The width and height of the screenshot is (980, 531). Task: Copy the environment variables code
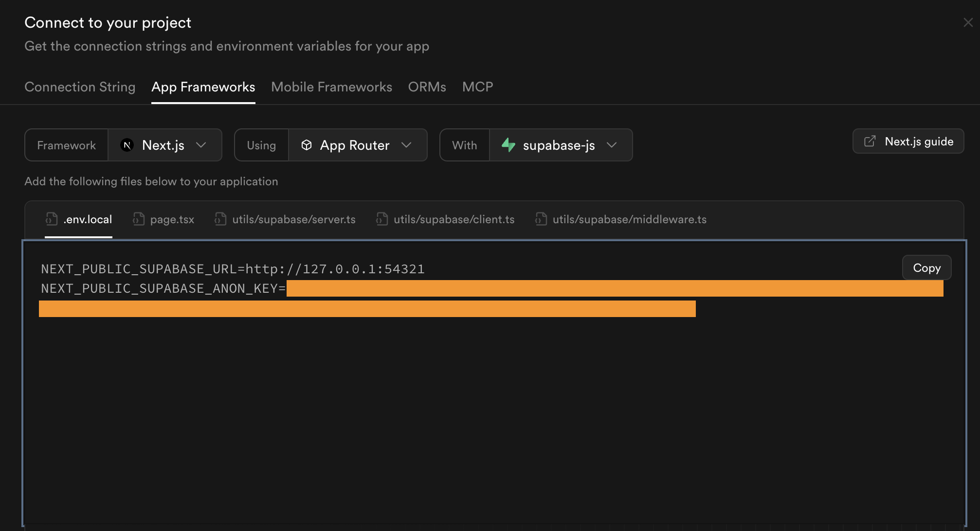(926, 268)
